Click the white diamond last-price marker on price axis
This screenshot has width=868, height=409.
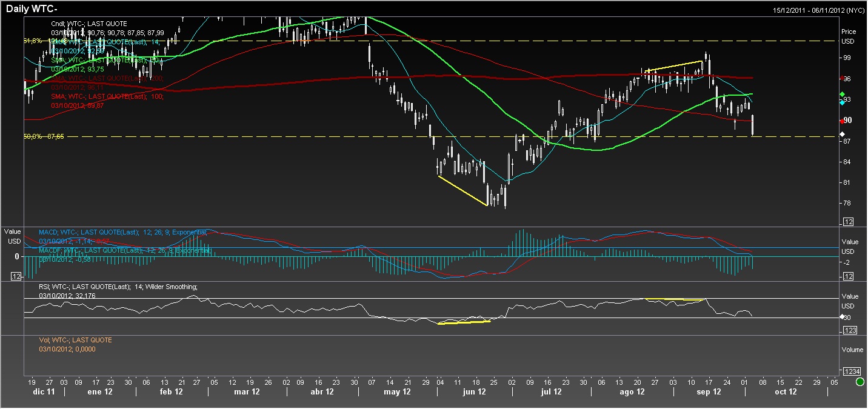[842, 133]
